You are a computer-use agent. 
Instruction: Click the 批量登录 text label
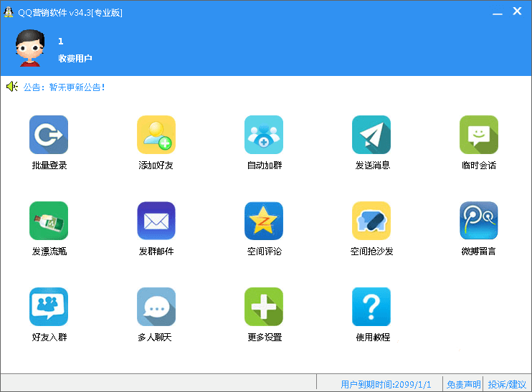coord(49,165)
